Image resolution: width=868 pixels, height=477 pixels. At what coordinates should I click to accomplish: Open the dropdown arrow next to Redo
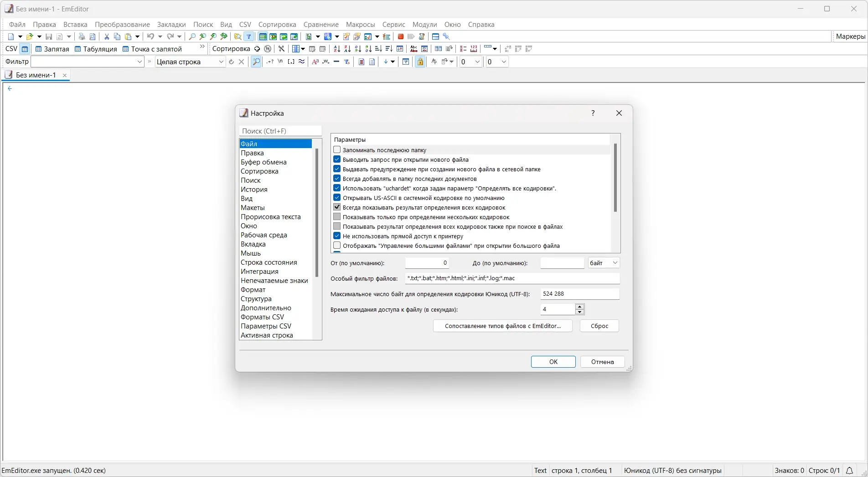coord(180,36)
